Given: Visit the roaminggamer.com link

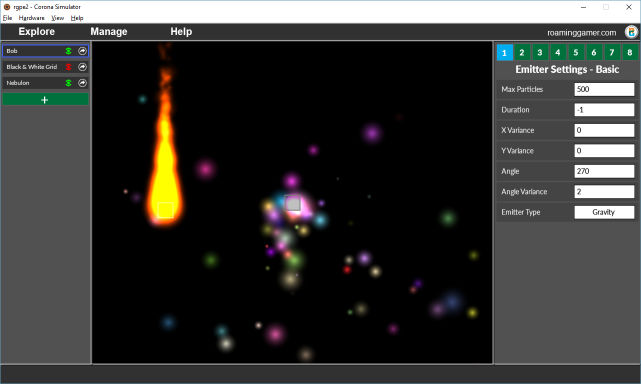Looking at the screenshot, I should (x=581, y=33).
